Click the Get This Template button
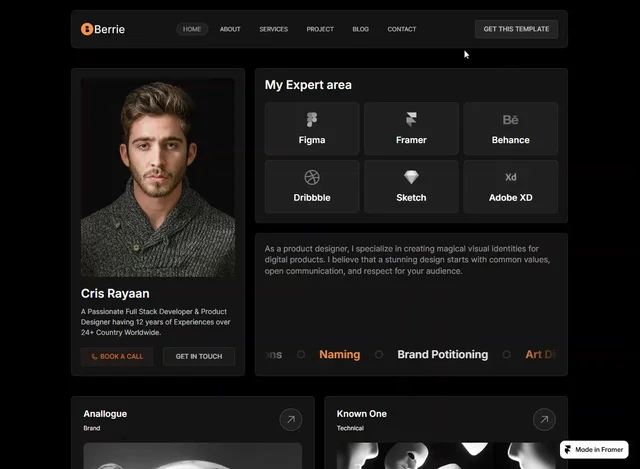This screenshot has width=640, height=469. (516, 29)
